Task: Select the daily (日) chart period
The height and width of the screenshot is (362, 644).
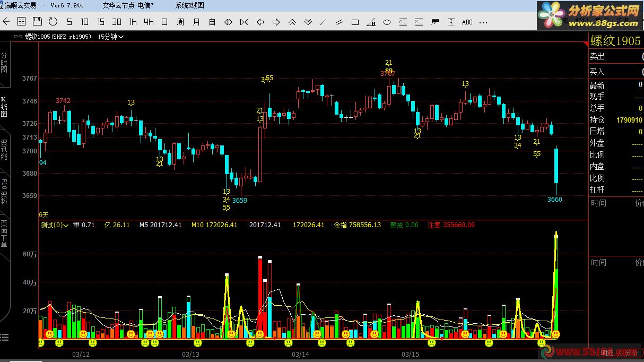Action: click(x=164, y=22)
